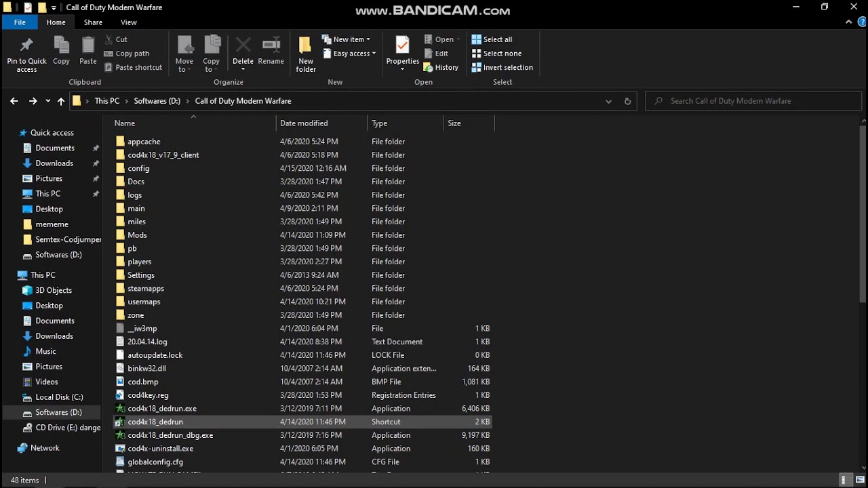868x488 pixels.
Task: Select the usermaps folder
Action: [x=144, y=302]
